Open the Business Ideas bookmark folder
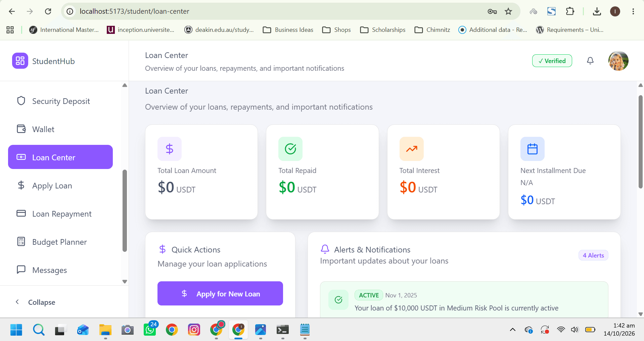This screenshot has height=341, width=644. point(288,30)
